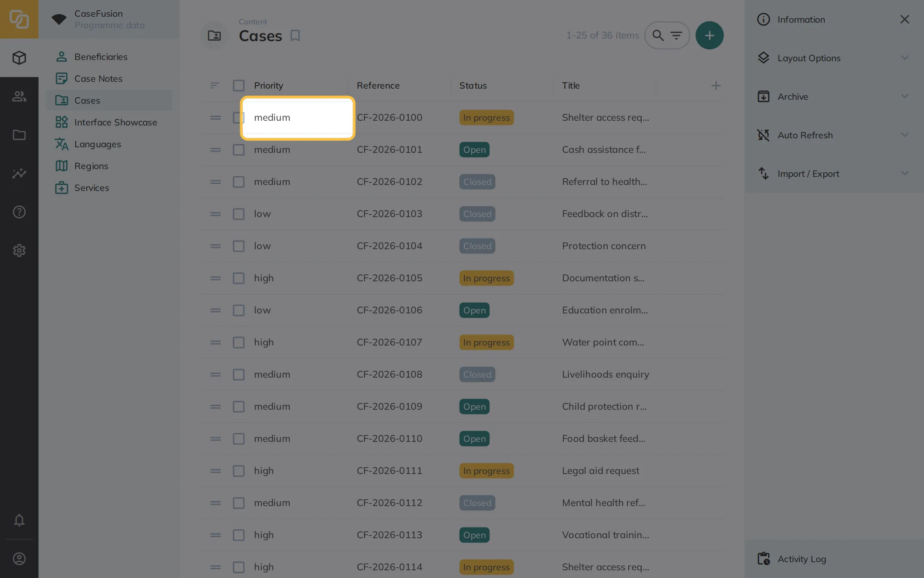This screenshot has width=924, height=578.
Task: Open the user account icon
Action: (x=19, y=559)
